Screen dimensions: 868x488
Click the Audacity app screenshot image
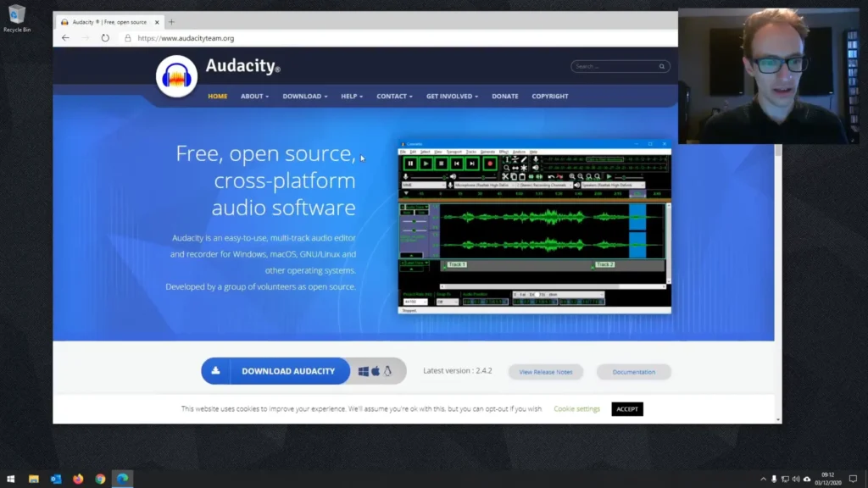point(535,227)
